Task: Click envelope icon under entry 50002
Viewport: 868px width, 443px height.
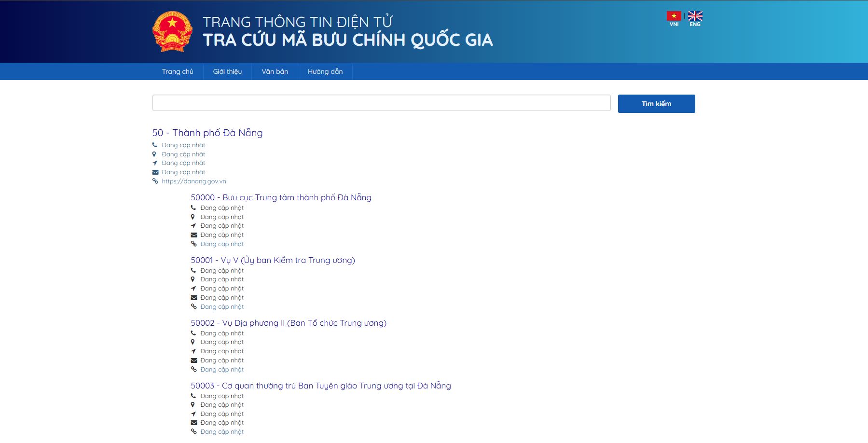Action: click(x=194, y=360)
